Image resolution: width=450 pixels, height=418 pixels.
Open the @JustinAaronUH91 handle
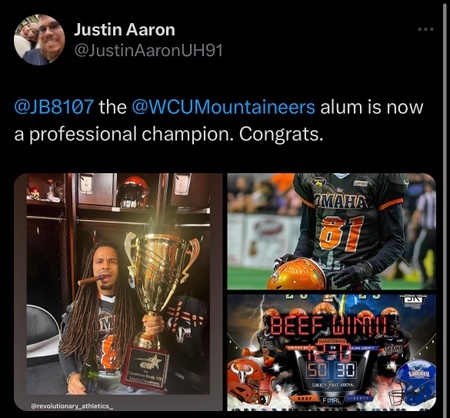tap(148, 51)
